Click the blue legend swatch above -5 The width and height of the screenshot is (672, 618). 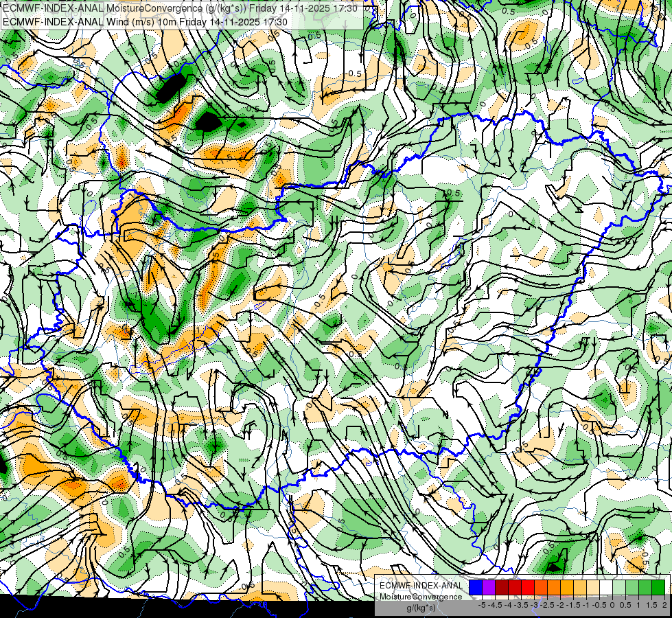pos(476,587)
